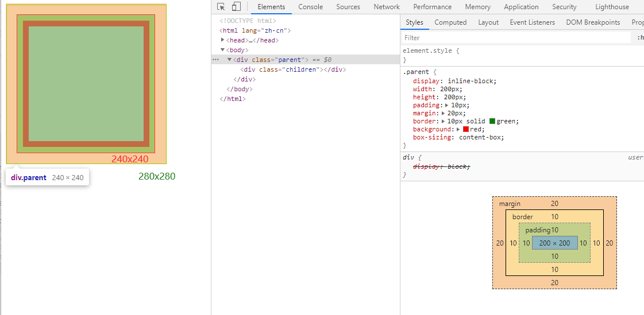Open the Console tab

(310, 7)
